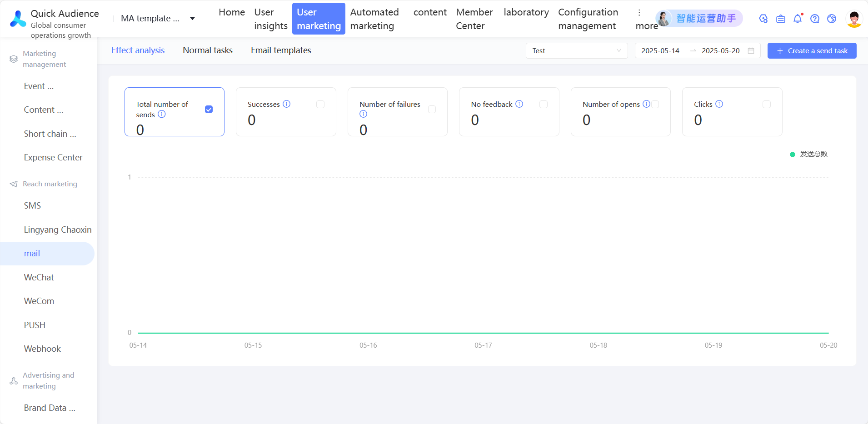The width and height of the screenshot is (868, 424).
Task: Check the Number of failures checkbox
Action: click(x=432, y=109)
